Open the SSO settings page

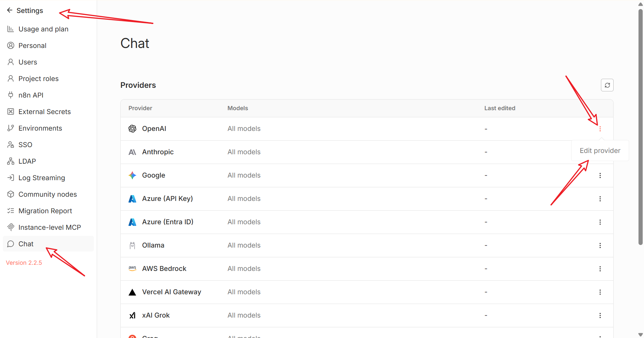coord(48,145)
